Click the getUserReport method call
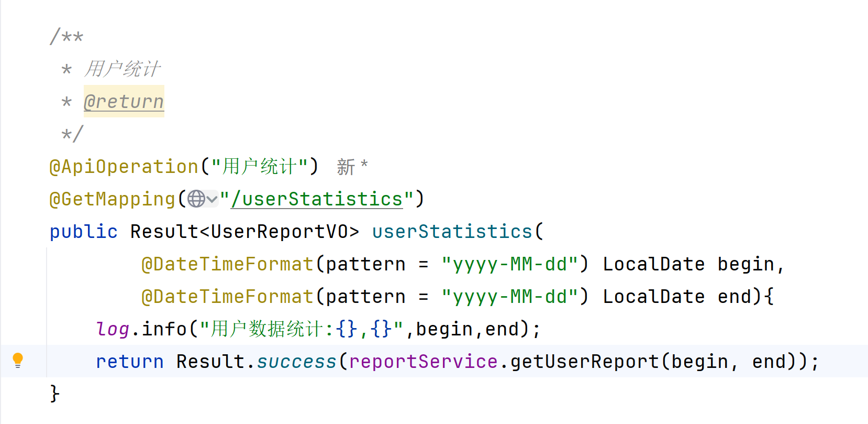 (585, 362)
